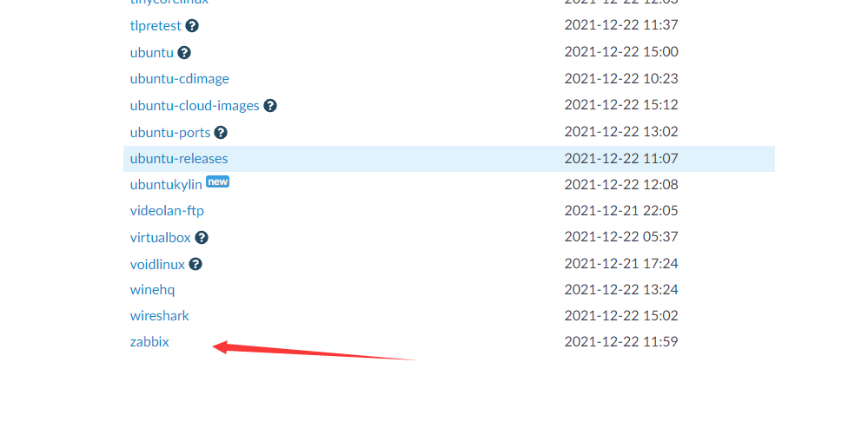Click the help icon next to ubuntu

[184, 53]
